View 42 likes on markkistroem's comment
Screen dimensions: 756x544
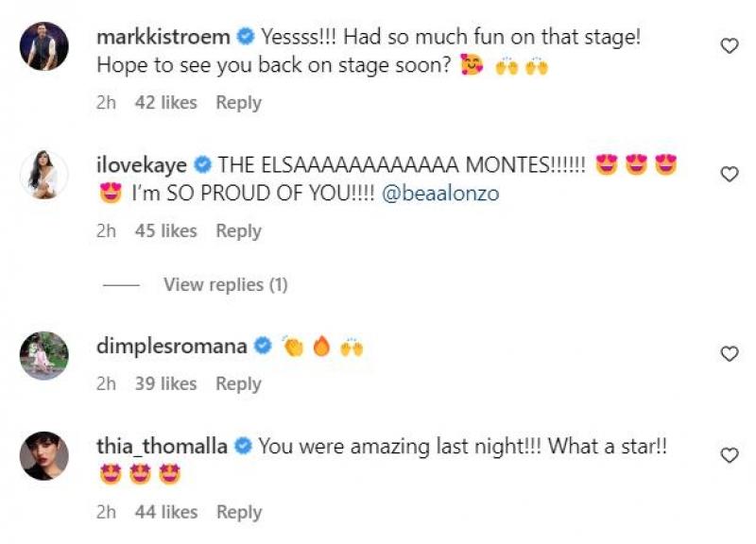165,102
